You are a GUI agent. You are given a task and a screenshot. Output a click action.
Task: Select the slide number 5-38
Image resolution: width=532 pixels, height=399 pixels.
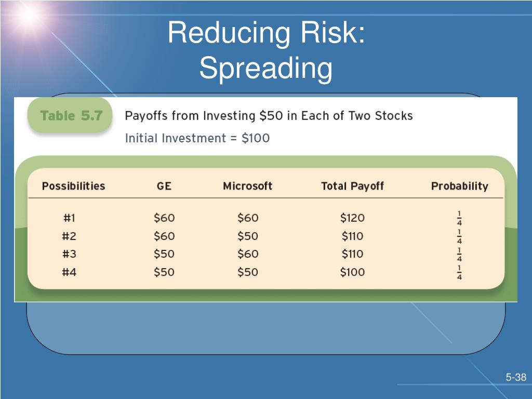coord(516,377)
